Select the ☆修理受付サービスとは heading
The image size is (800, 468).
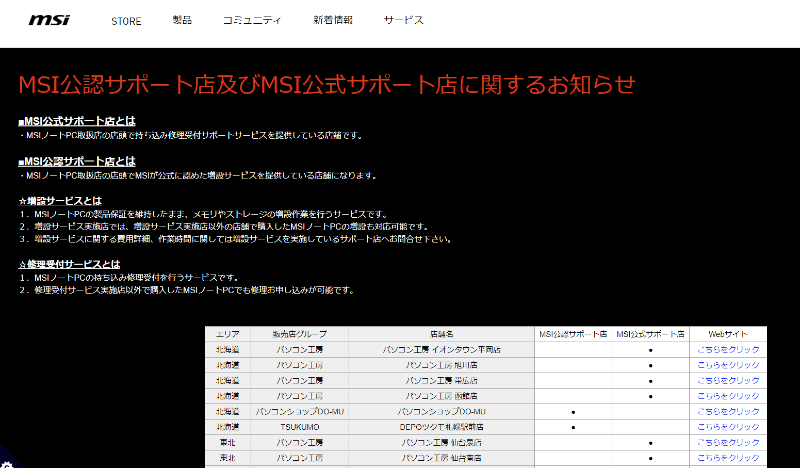[69, 264]
